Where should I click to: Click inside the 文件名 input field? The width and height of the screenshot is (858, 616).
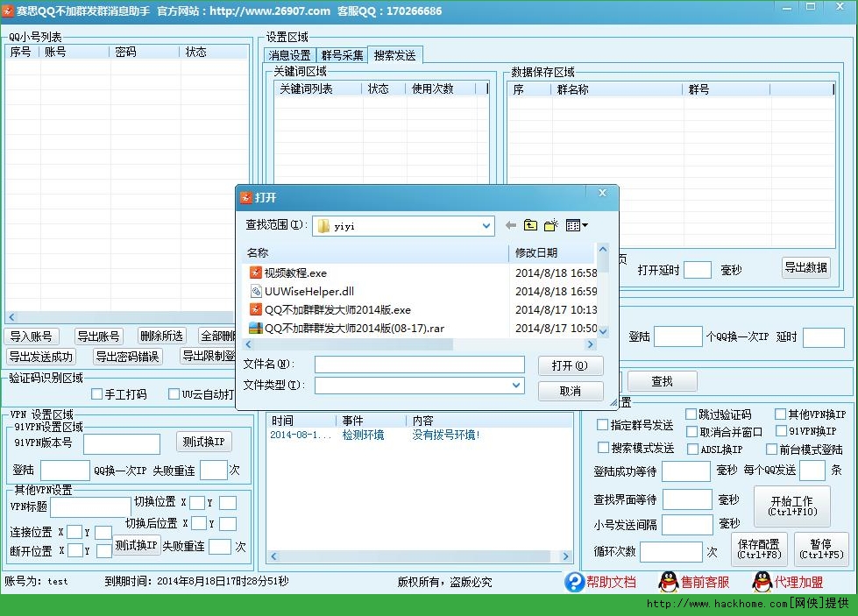[419, 364]
